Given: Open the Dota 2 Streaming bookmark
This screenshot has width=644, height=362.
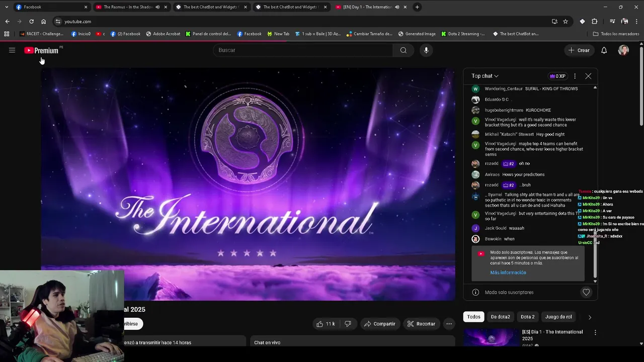Looking at the screenshot, I should pyautogui.click(x=463, y=34).
